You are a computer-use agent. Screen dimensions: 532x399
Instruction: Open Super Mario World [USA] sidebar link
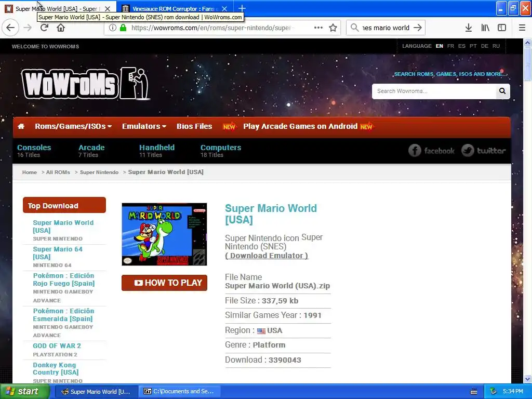[x=63, y=227]
